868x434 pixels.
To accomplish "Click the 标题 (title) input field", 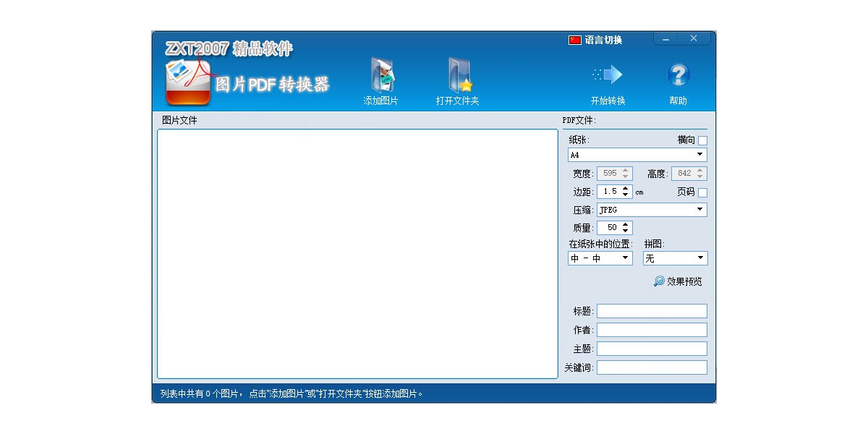I will [651, 311].
